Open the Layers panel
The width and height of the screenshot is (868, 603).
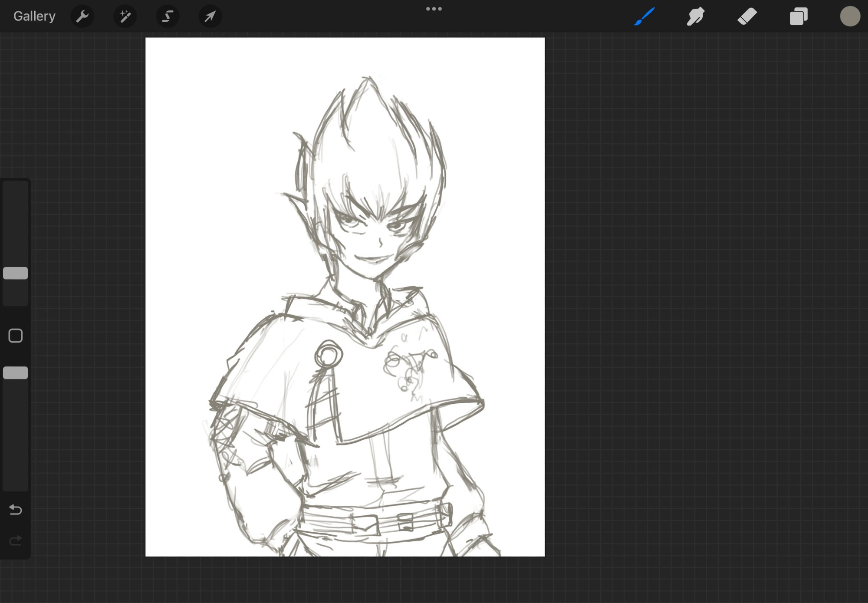[x=798, y=16]
